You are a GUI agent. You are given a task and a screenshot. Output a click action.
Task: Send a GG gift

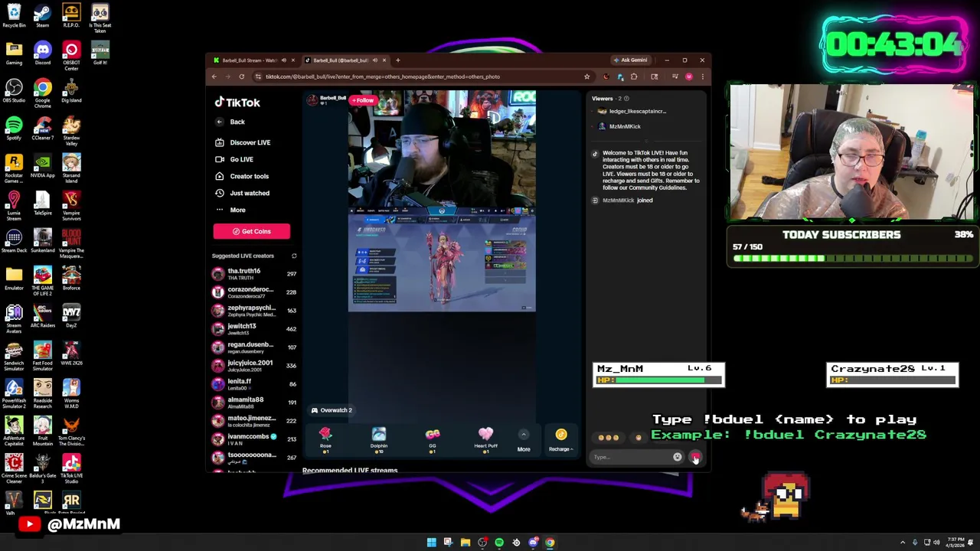coord(433,440)
